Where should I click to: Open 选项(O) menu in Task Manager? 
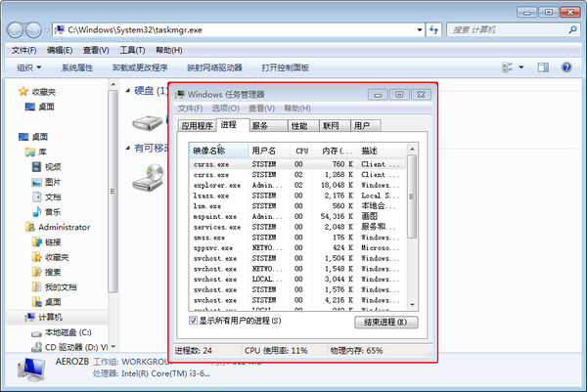225,109
